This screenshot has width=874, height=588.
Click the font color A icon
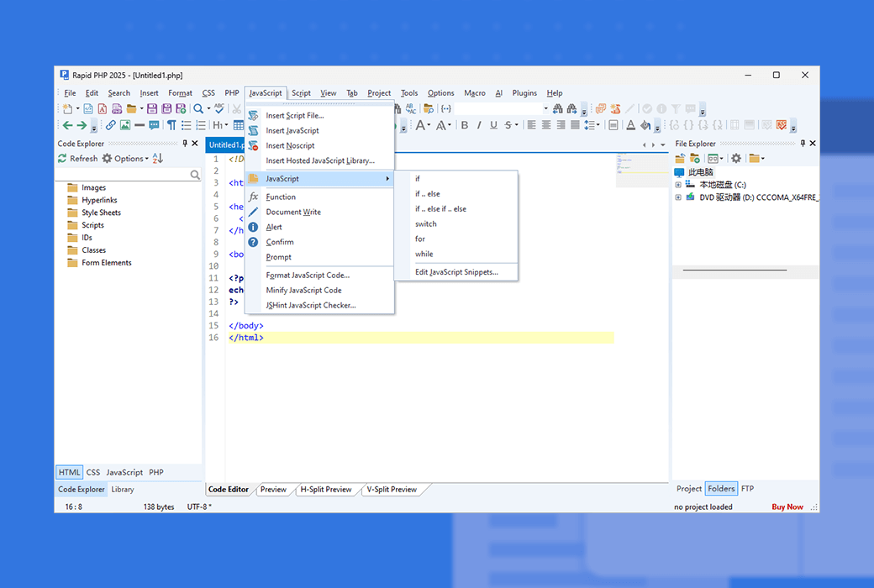click(x=630, y=125)
